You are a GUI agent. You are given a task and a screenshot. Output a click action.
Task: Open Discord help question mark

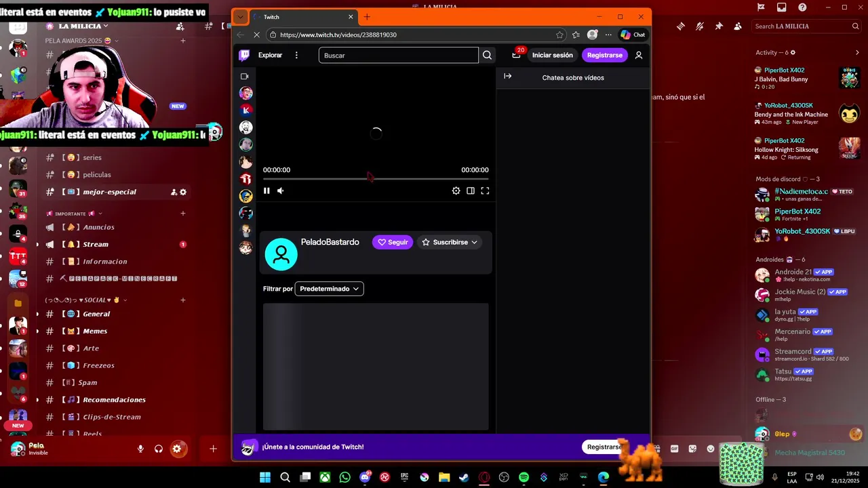tap(802, 7)
